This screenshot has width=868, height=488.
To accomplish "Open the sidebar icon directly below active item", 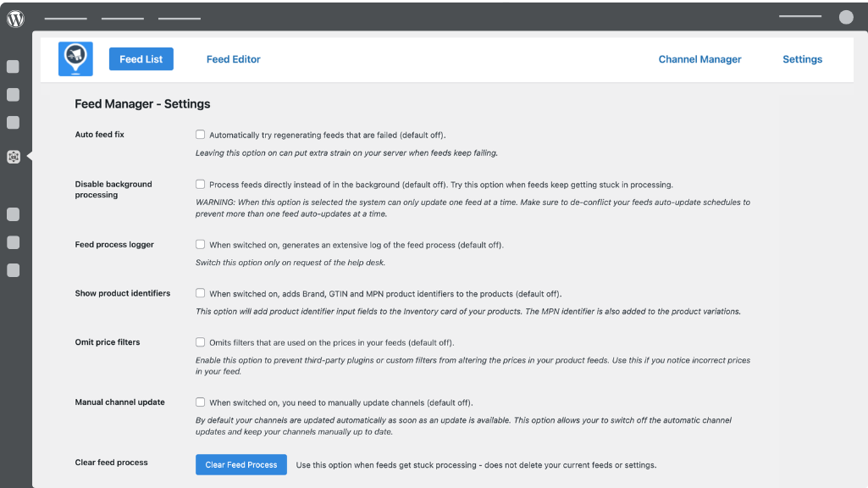I will [x=14, y=214].
